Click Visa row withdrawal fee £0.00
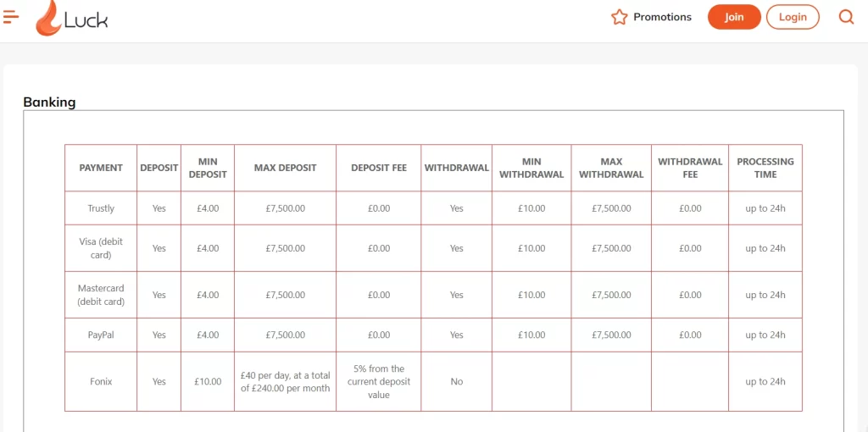 click(x=690, y=248)
